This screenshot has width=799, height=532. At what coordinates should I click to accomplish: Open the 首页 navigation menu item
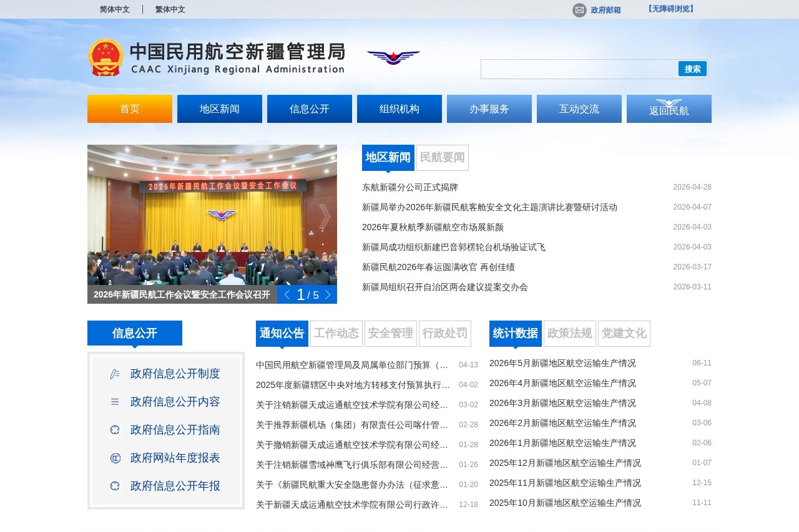130,109
